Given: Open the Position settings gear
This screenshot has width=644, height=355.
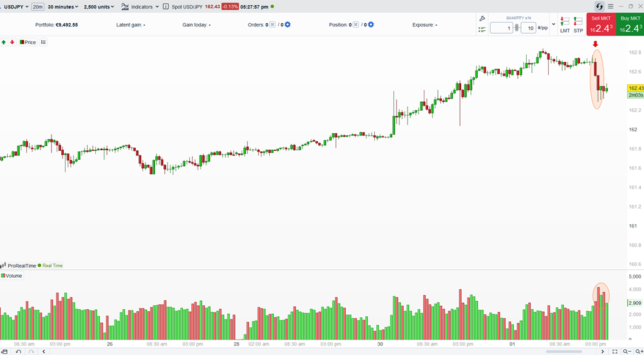Looking at the screenshot, I should 371,24.
